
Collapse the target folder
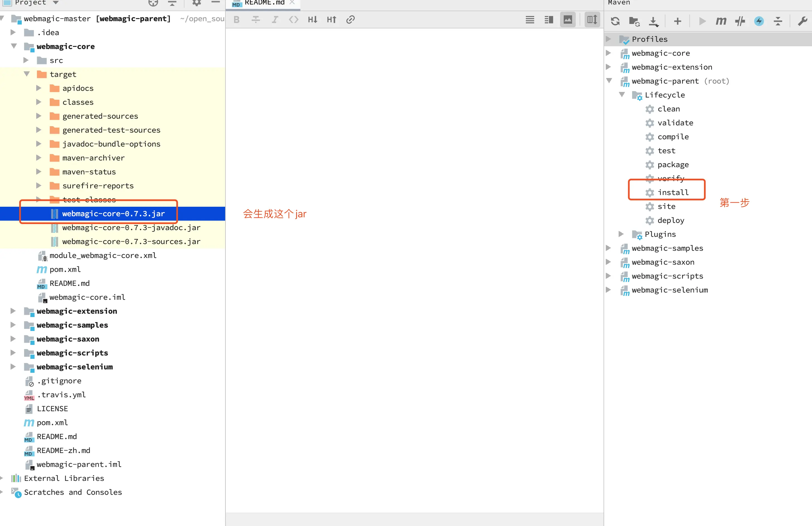point(27,74)
